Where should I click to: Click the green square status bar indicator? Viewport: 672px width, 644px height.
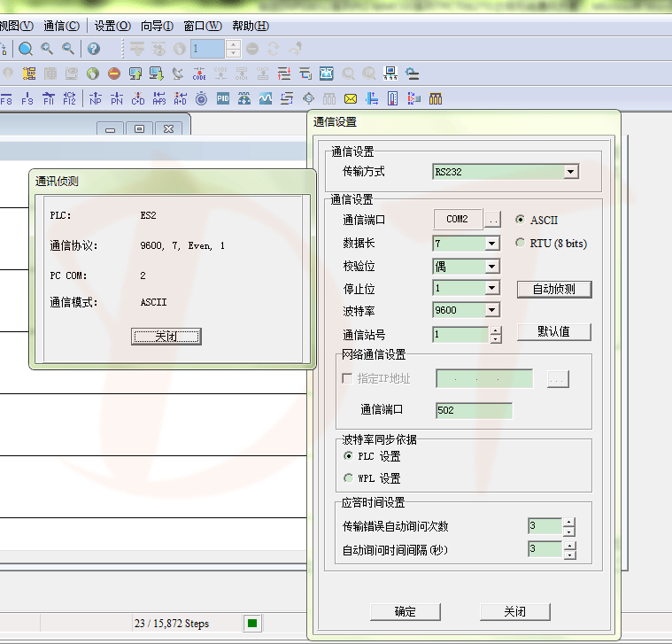tap(252, 623)
